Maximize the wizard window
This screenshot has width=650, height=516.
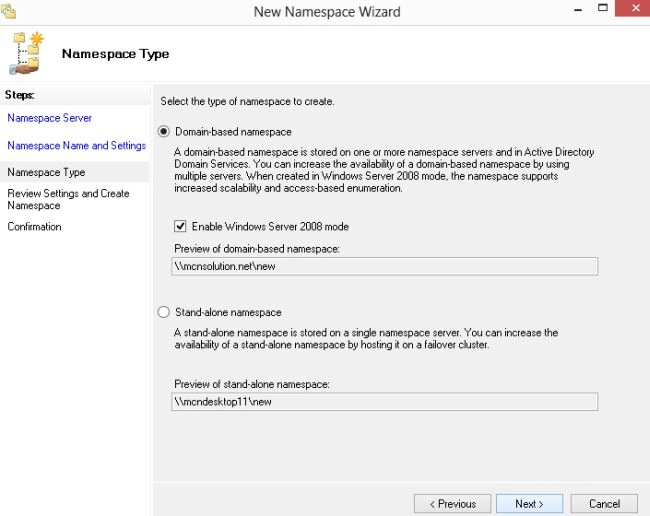(x=603, y=7)
